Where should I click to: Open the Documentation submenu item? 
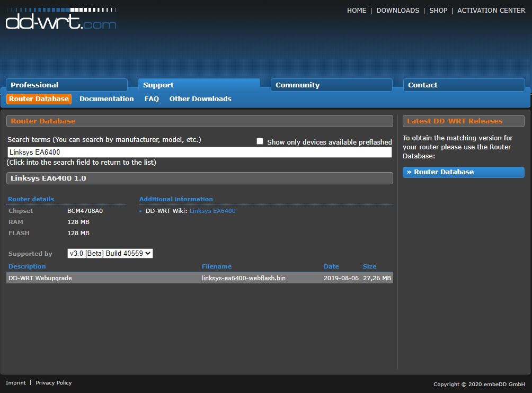[107, 99]
